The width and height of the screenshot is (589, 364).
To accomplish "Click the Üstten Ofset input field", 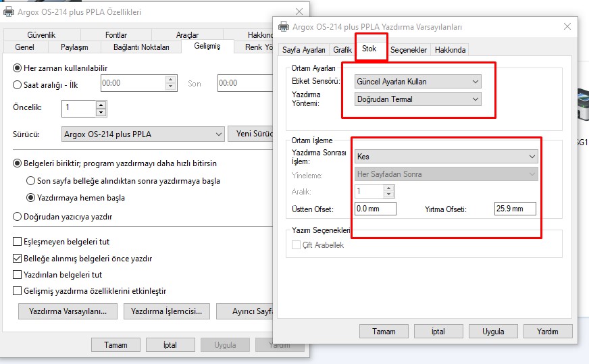I will click(x=376, y=209).
